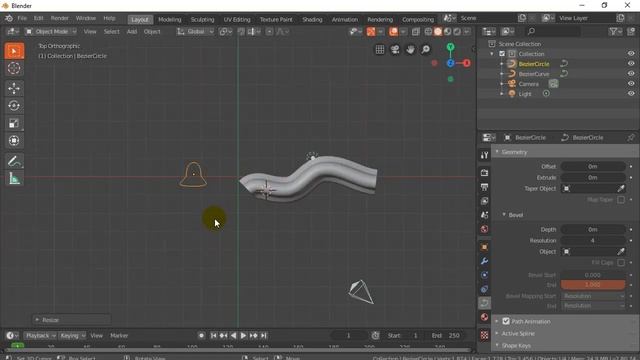
Task: Select the Select Box tool
Action: (14, 51)
